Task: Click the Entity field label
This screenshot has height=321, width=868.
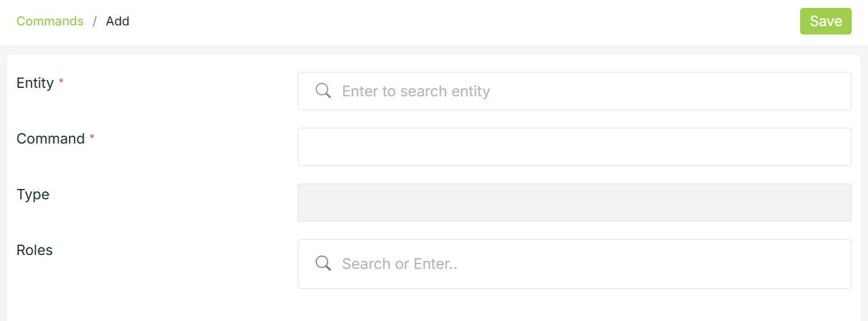Action: pyautogui.click(x=35, y=83)
